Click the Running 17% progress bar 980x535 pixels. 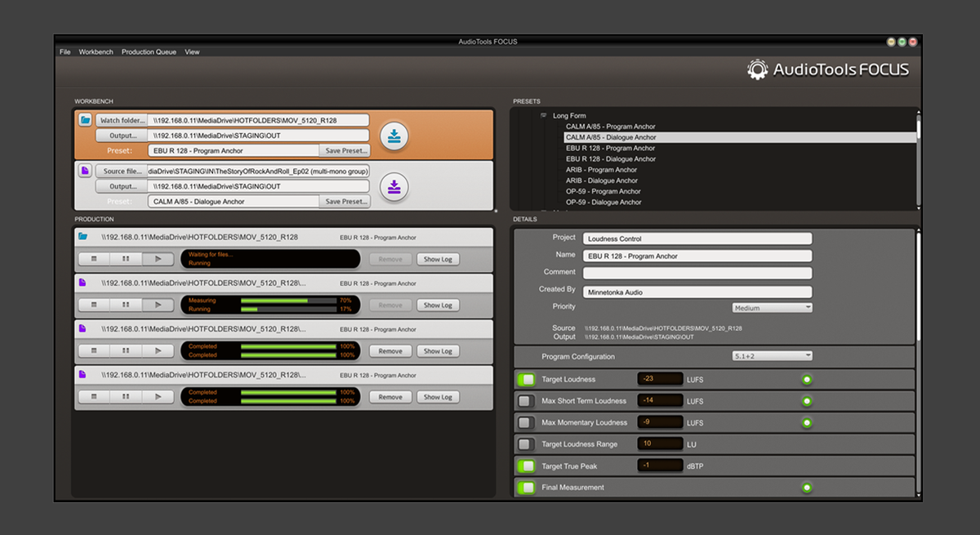(x=288, y=310)
